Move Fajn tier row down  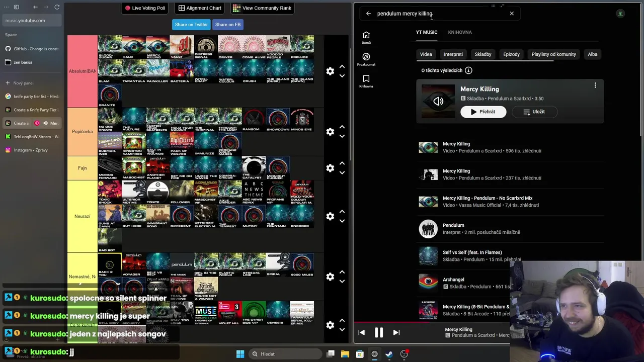[342, 173]
